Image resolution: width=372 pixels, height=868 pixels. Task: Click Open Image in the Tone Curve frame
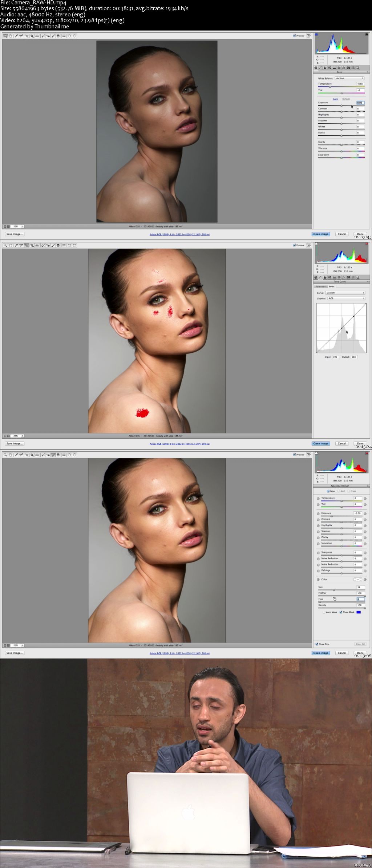pyautogui.click(x=321, y=444)
